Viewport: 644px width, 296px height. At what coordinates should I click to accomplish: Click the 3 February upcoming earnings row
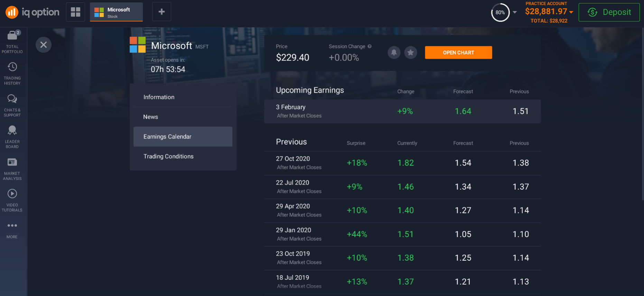click(402, 111)
